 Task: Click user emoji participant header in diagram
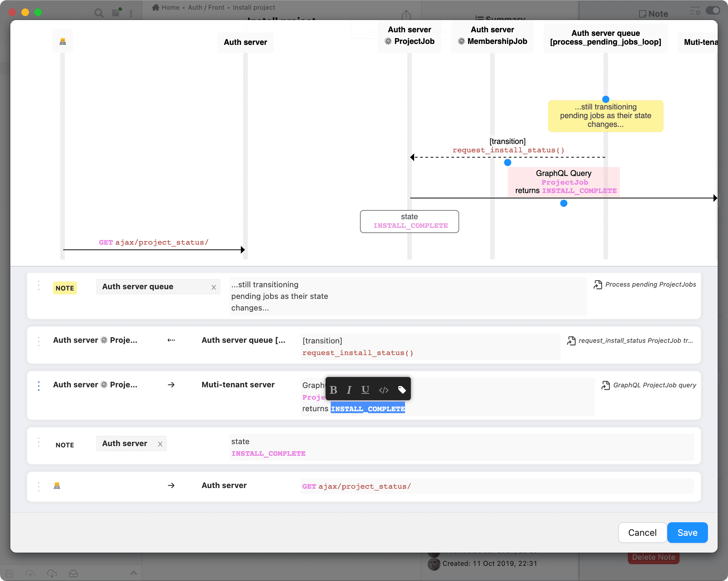tap(62, 41)
